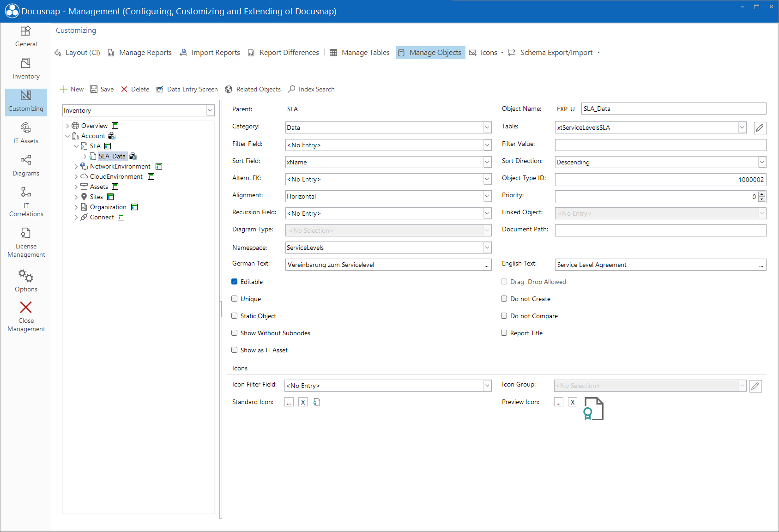Open the Sort Field dropdown
779x532 pixels.
pos(487,162)
